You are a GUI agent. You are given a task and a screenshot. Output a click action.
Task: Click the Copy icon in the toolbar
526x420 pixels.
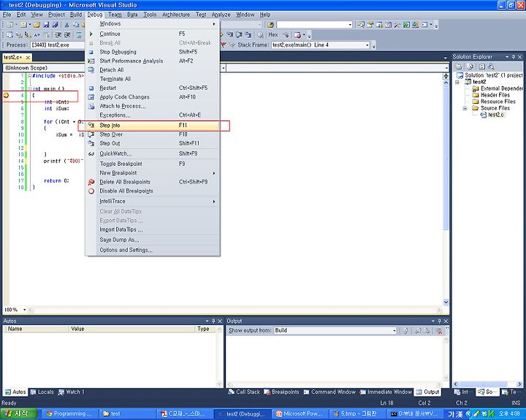tap(76, 25)
